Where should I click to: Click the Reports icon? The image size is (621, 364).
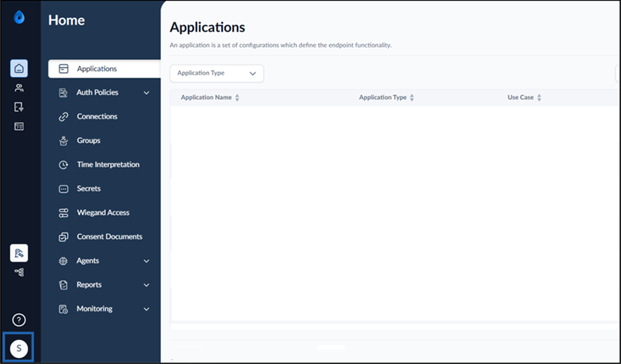click(x=63, y=285)
